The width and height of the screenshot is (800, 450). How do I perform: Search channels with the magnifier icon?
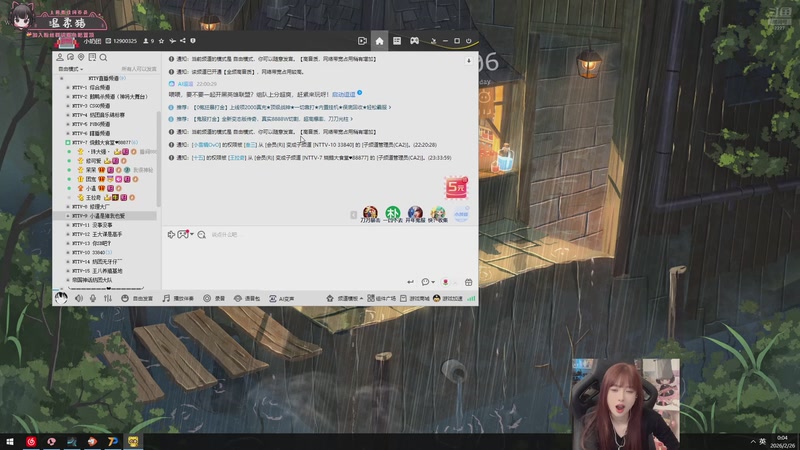click(103, 57)
